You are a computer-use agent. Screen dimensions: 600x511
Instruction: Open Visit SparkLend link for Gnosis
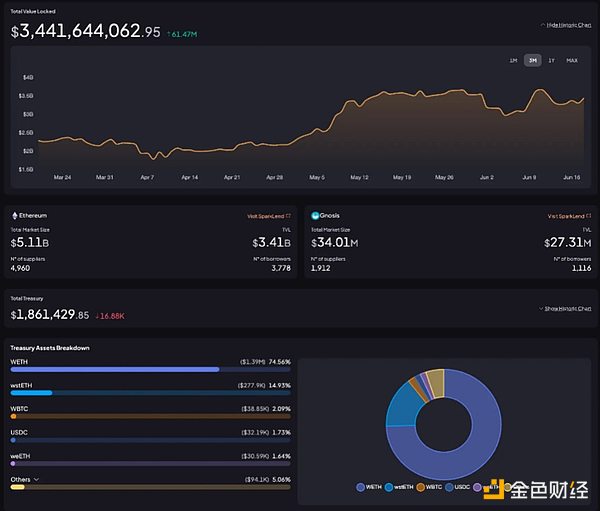tap(565, 215)
